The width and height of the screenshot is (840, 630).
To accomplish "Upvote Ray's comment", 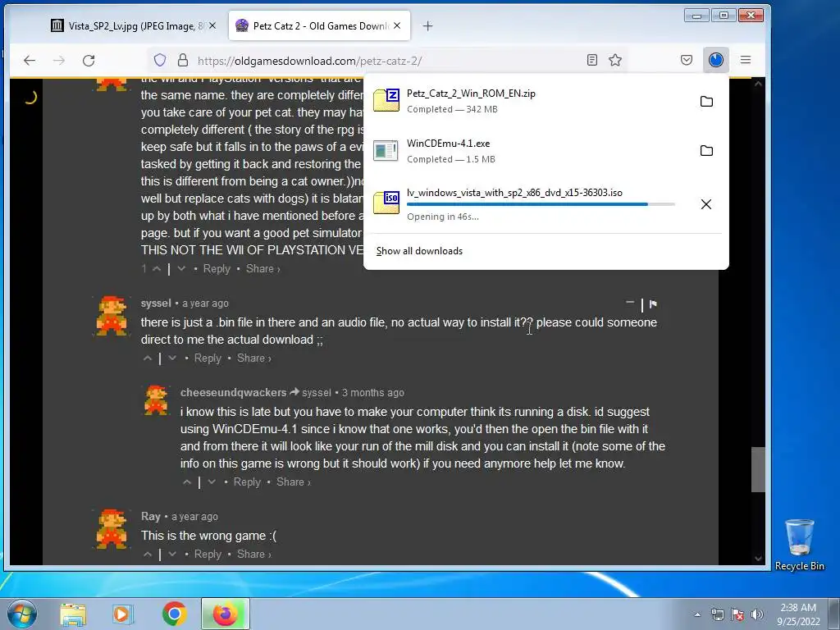I will (148, 555).
